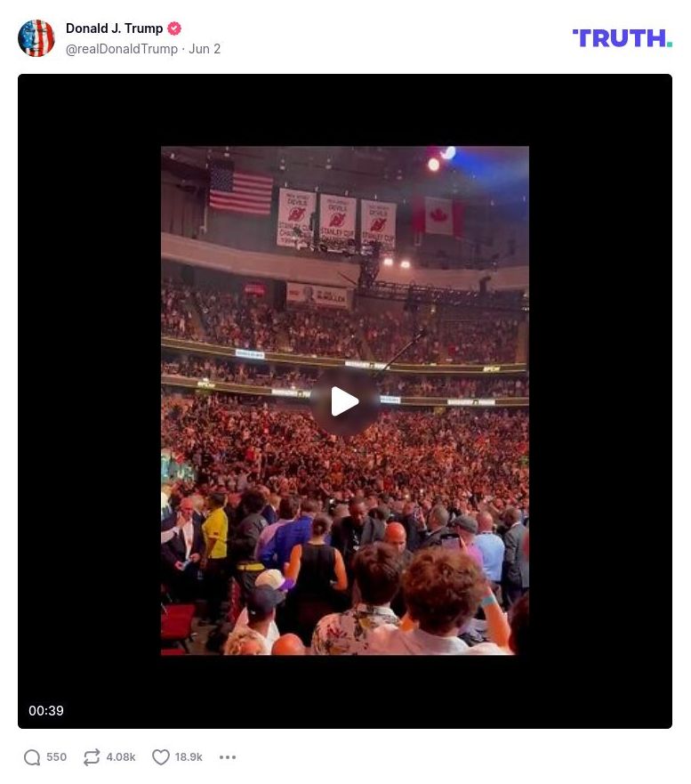This screenshot has width=691, height=784.
Task: Click the 00:39 video duration label
Action: click(x=46, y=710)
